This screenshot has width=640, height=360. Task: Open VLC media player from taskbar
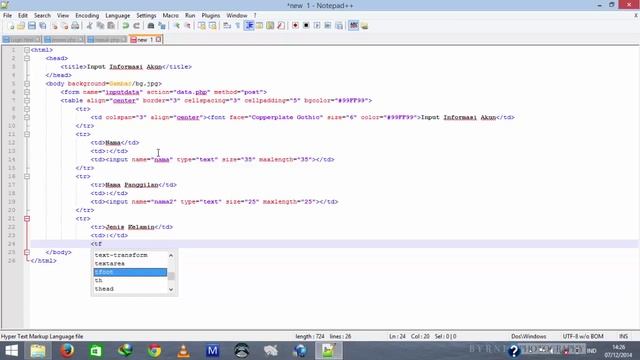tap(183, 351)
